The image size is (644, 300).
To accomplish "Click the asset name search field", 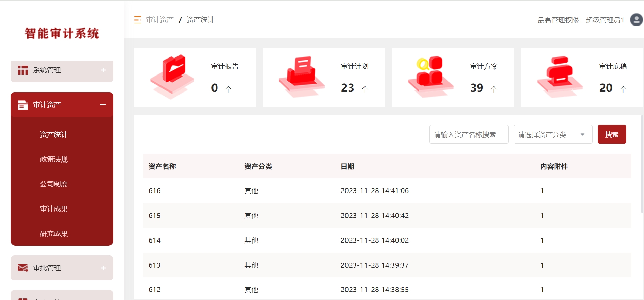I will point(469,134).
